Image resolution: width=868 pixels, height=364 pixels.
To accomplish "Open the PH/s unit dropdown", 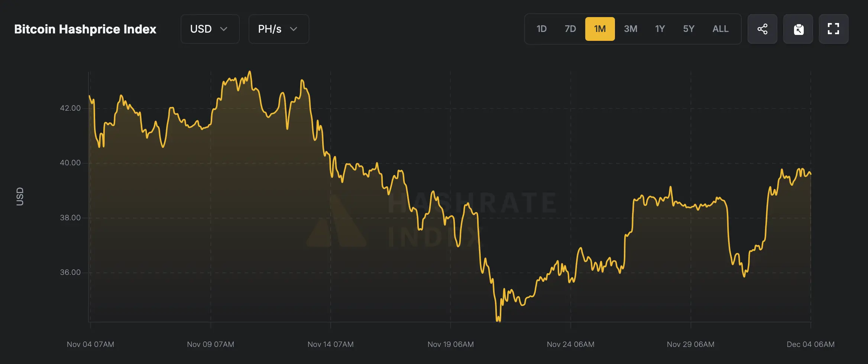I will [x=279, y=29].
